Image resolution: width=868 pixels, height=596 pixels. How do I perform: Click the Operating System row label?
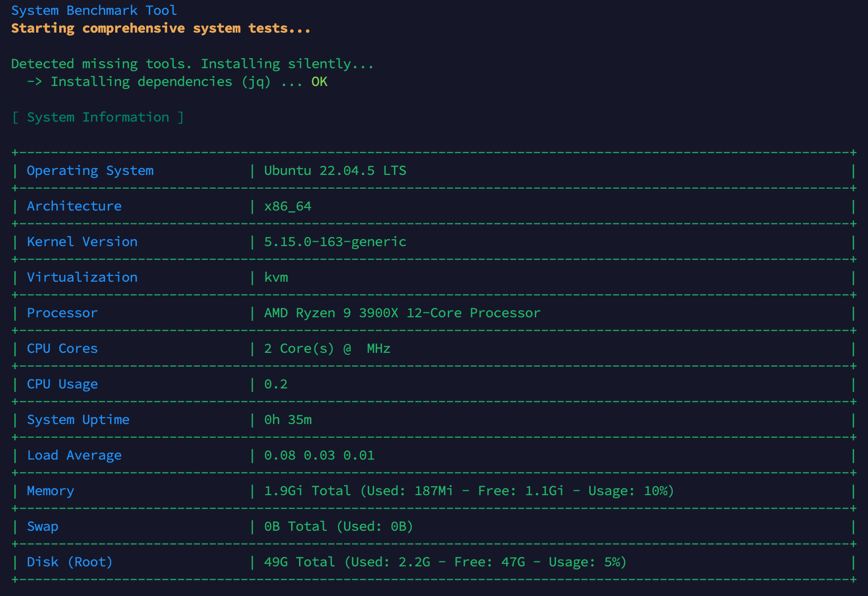click(90, 170)
